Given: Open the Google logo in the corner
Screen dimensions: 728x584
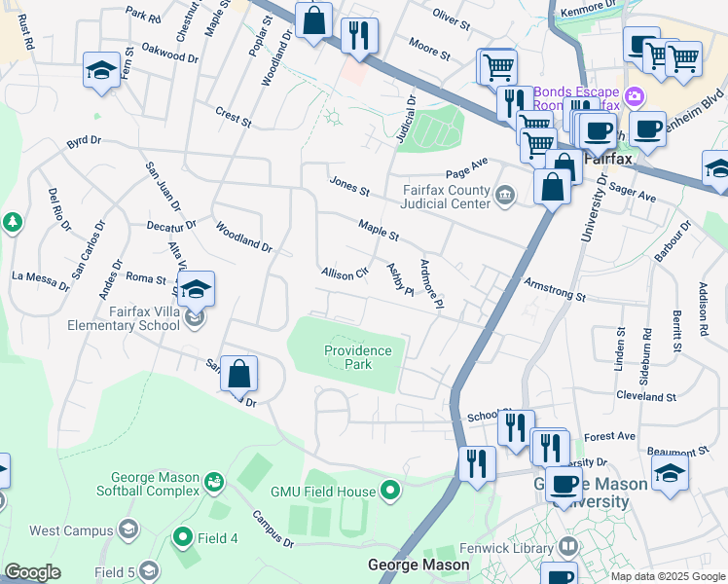Looking at the screenshot, I should tap(33, 572).
